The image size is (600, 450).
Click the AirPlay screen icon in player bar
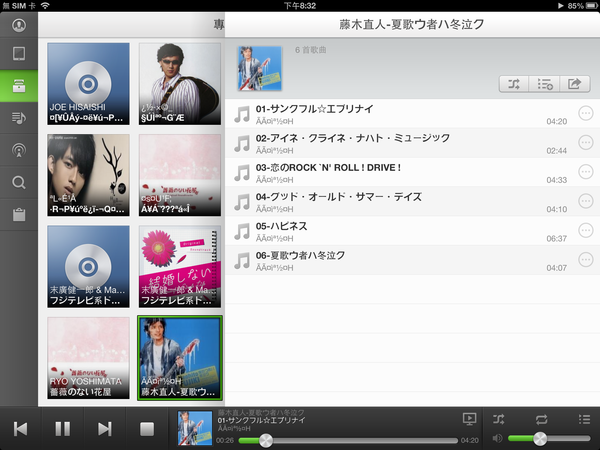coord(470,419)
